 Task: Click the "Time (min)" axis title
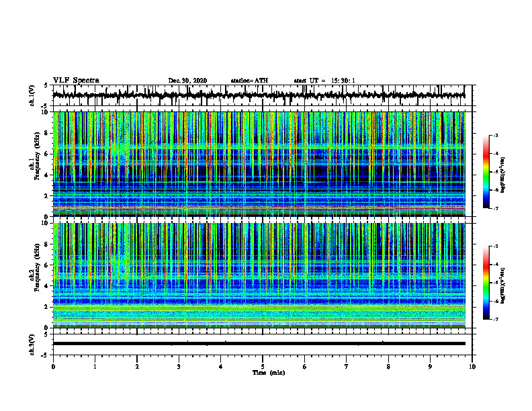(269, 373)
